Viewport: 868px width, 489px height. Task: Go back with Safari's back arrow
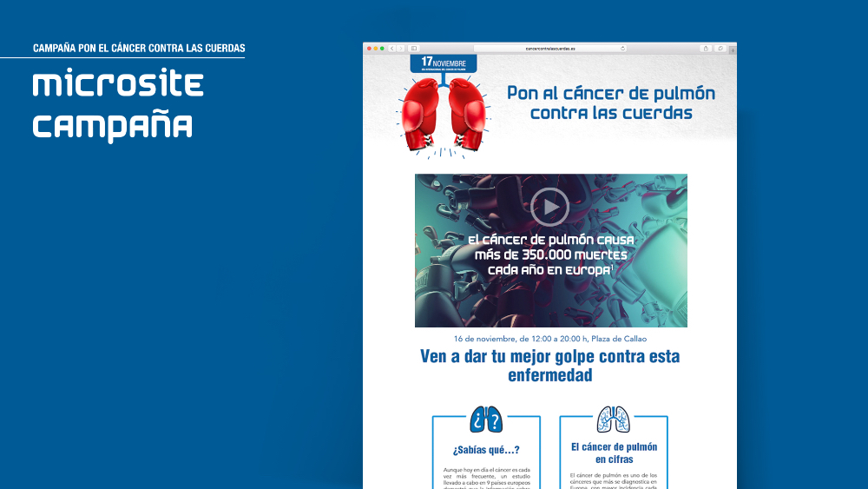(392, 49)
